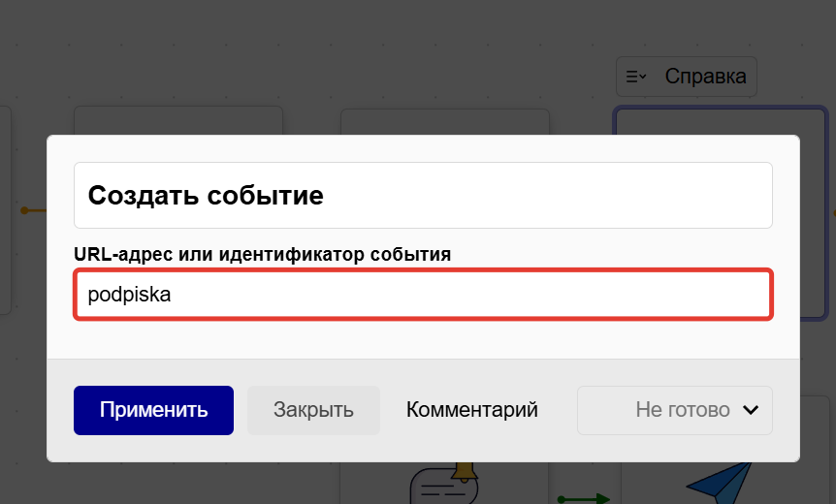Expand the Не готово status dropdown
The width and height of the screenshot is (836, 504).
coord(674,410)
